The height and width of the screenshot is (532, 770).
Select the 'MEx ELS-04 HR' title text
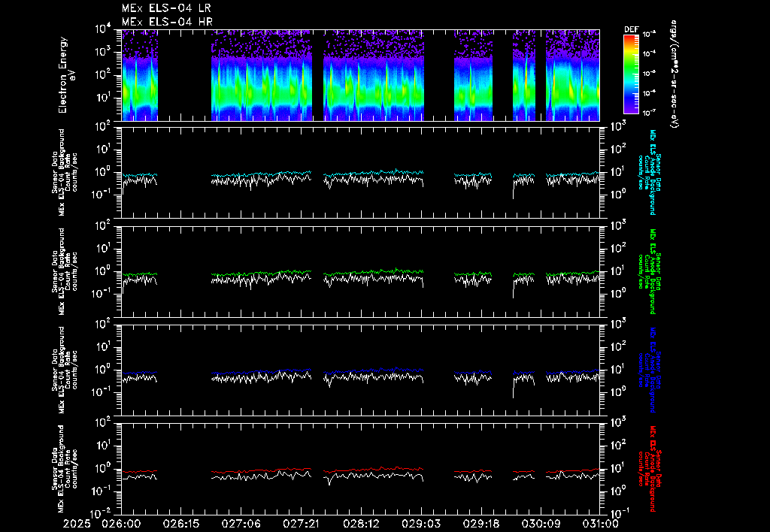pyautogui.click(x=167, y=22)
